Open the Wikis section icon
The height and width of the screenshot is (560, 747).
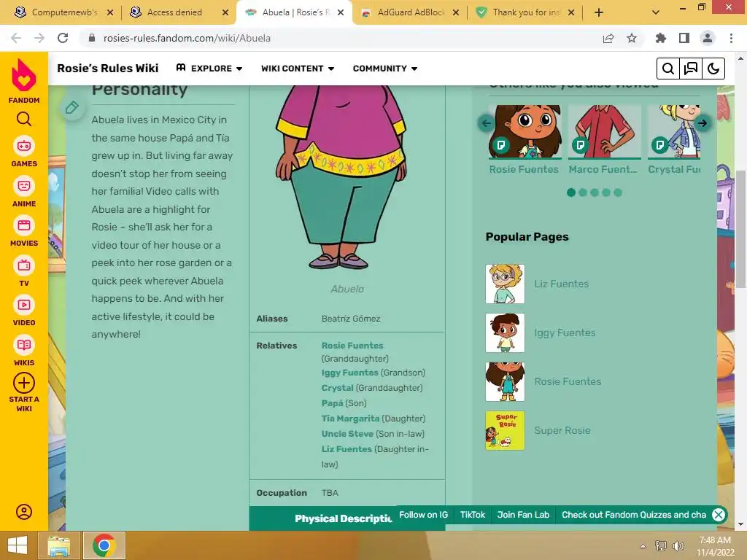24,345
